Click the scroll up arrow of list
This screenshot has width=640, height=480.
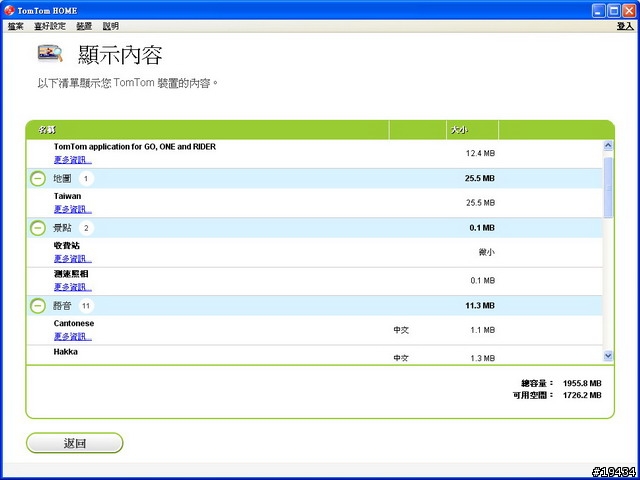pyautogui.click(x=608, y=145)
